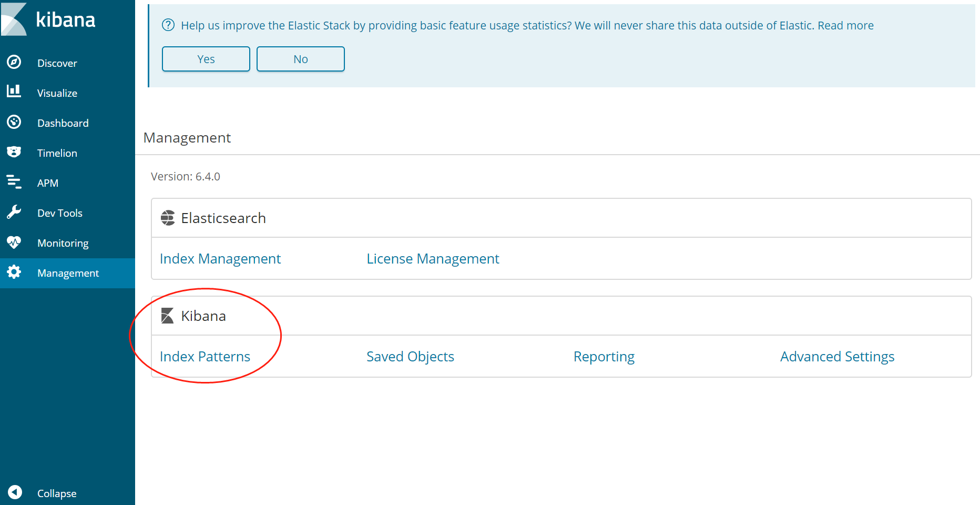Open License Management link
The height and width of the screenshot is (505, 980).
433,259
